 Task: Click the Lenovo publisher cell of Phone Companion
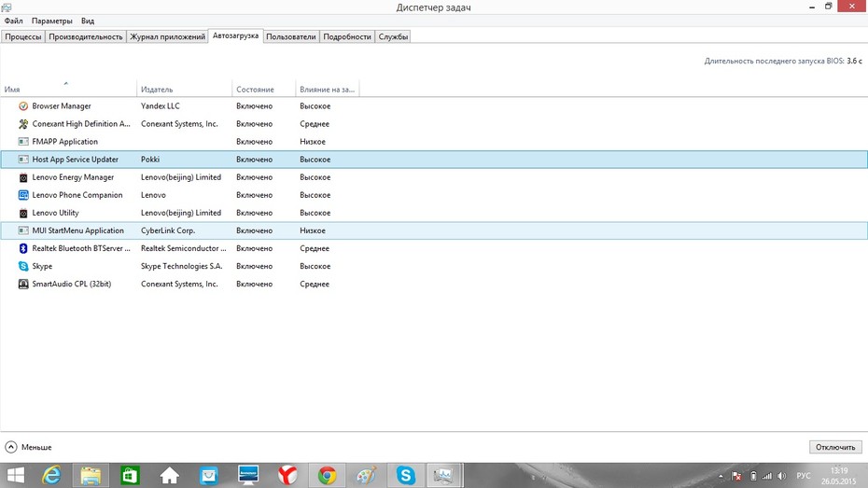(153, 195)
